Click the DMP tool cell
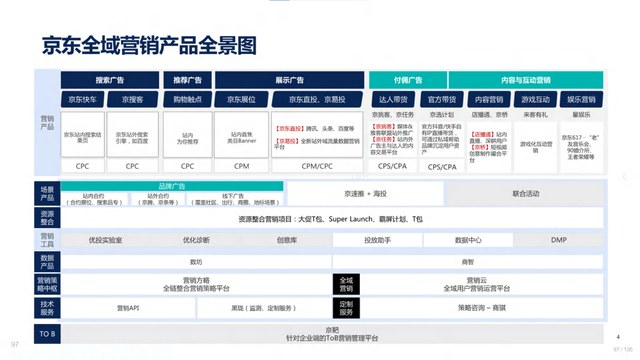640x360 pixels. 559,240
